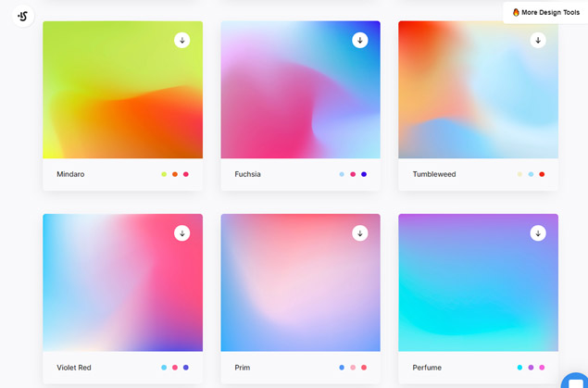Pick the red swatch under Tumbleweed

pos(542,174)
